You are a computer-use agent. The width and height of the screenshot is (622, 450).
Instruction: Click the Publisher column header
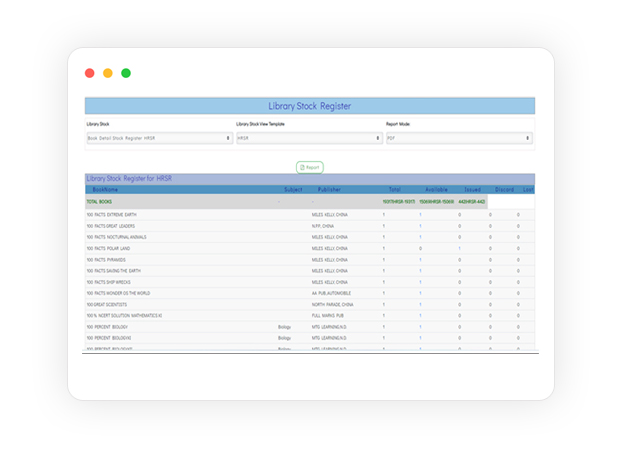pyautogui.click(x=329, y=190)
